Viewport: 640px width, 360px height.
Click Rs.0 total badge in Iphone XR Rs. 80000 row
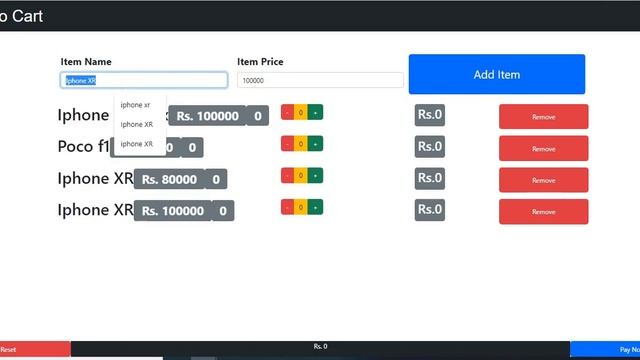[430, 178]
